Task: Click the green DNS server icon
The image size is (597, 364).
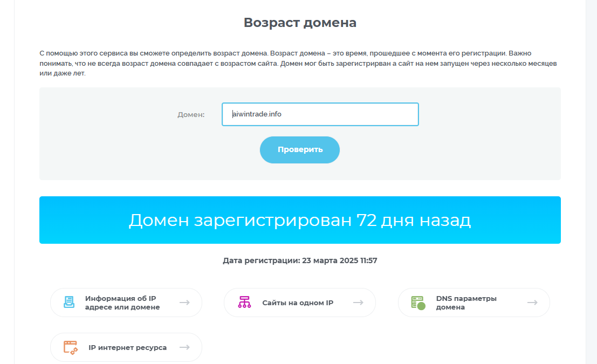Action: (x=418, y=303)
